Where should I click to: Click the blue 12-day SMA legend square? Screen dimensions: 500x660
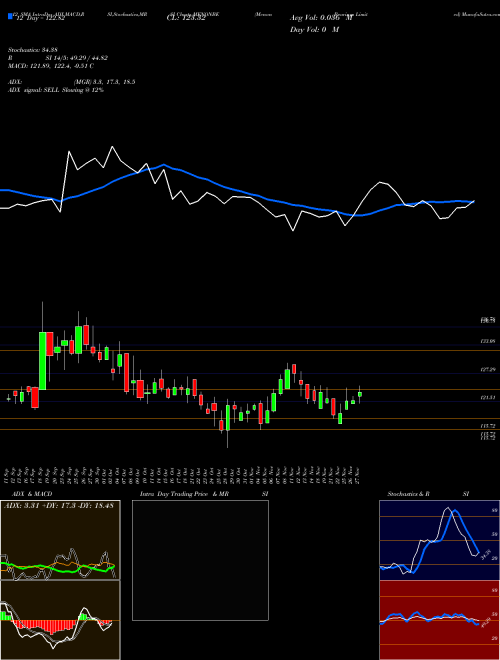(11, 16)
